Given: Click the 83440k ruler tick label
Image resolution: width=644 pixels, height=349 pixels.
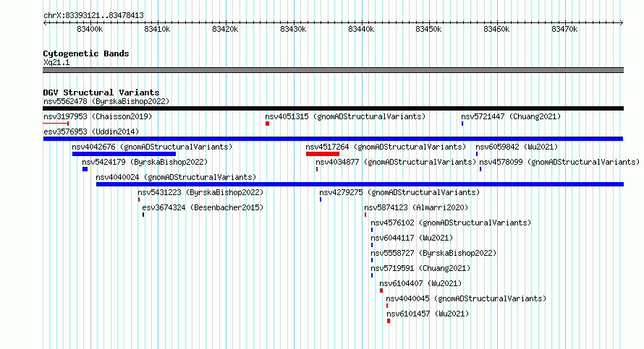Looking at the screenshot, I should click(361, 29).
